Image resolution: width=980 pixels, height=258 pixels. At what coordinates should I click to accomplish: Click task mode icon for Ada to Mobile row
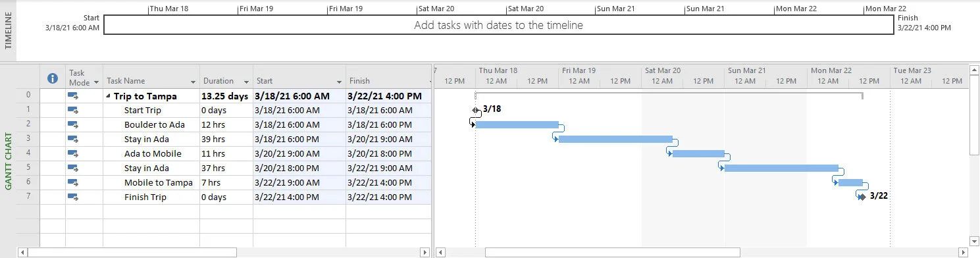[73, 154]
